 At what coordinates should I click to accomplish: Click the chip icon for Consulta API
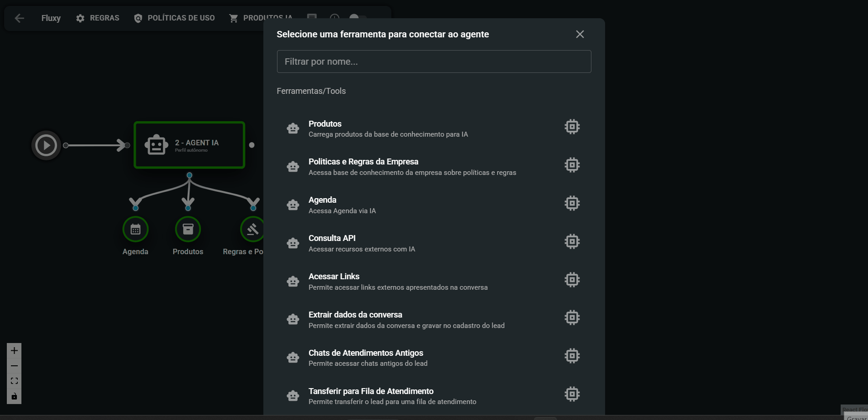point(572,241)
